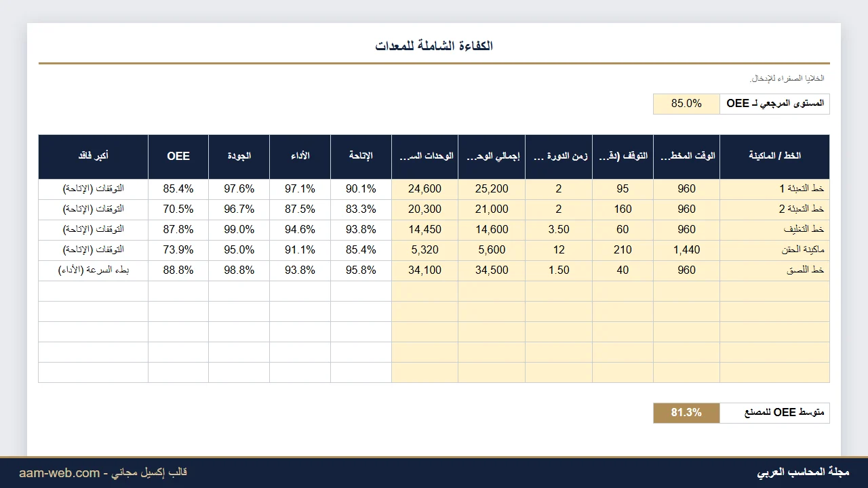Click the المستوى المرجعي لـ OEE label
Viewport: 868px width, 488px height.
point(775,104)
